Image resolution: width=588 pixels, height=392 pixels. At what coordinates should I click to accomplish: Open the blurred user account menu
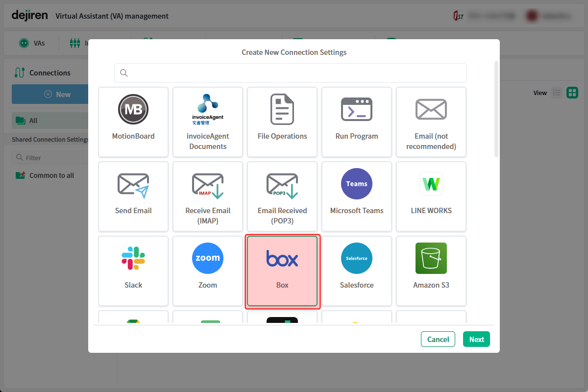pos(549,16)
